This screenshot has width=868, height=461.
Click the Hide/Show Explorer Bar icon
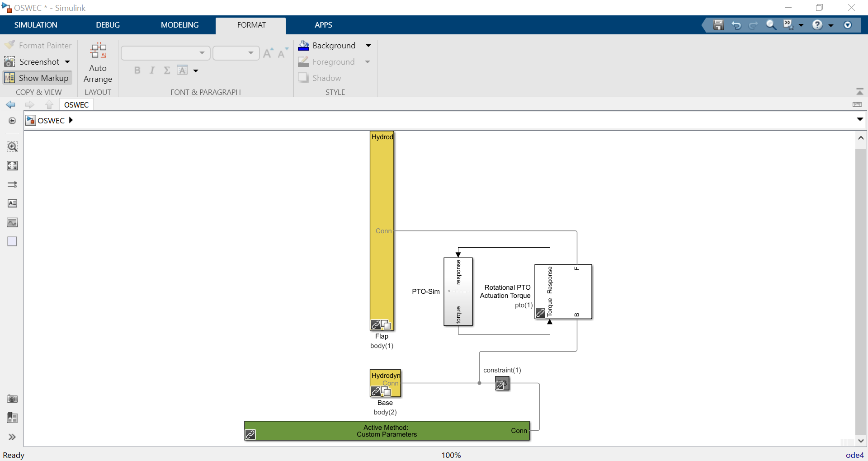pyautogui.click(x=12, y=121)
